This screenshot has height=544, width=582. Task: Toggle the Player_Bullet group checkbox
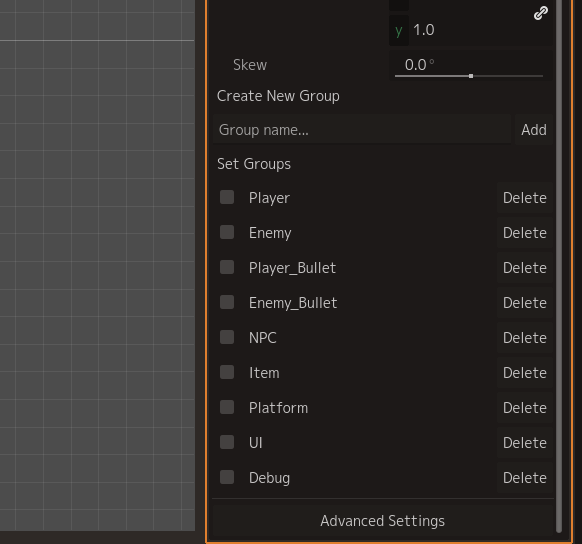click(x=227, y=267)
